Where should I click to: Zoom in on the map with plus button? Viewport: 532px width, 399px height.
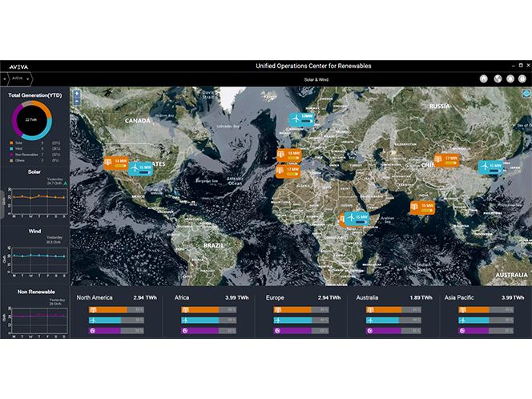(x=76, y=94)
